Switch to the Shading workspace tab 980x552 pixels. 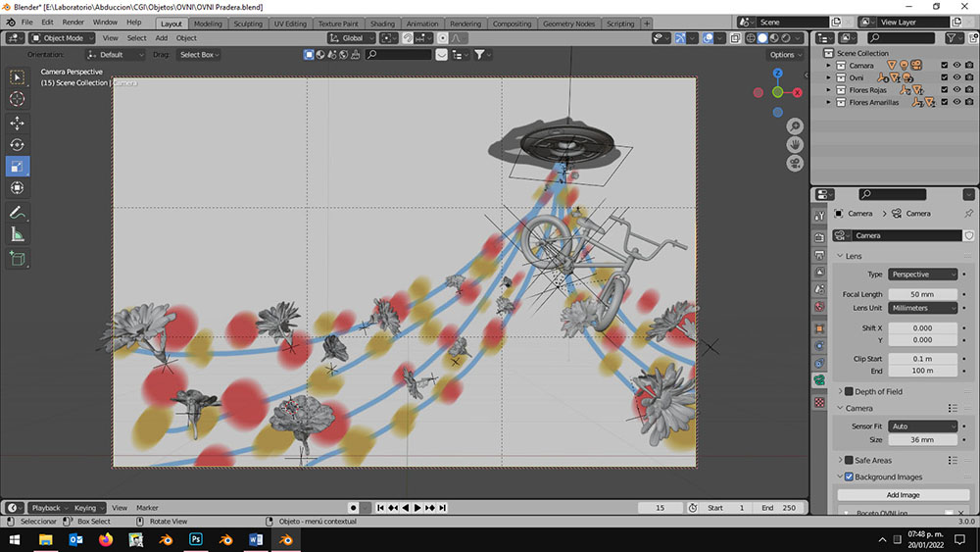click(x=382, y=24)
